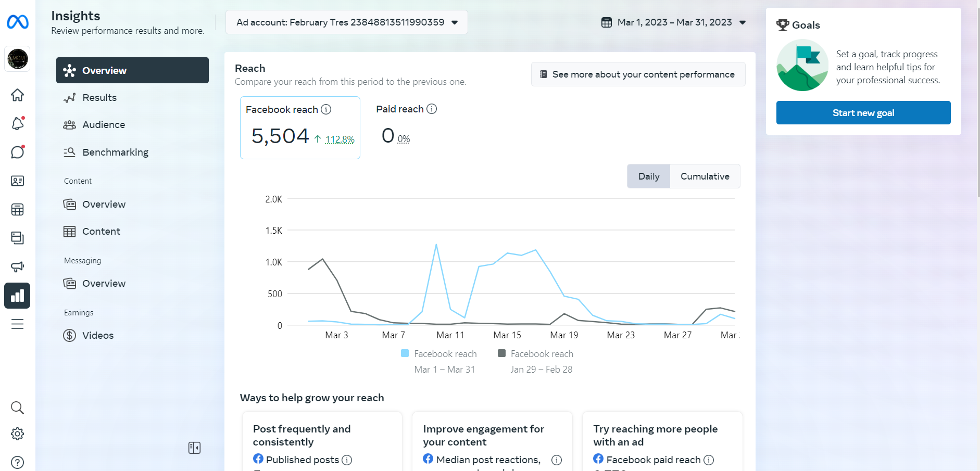980x471 pixels.
Task: Open the Ad account dropdown
Action: [346, 22]
